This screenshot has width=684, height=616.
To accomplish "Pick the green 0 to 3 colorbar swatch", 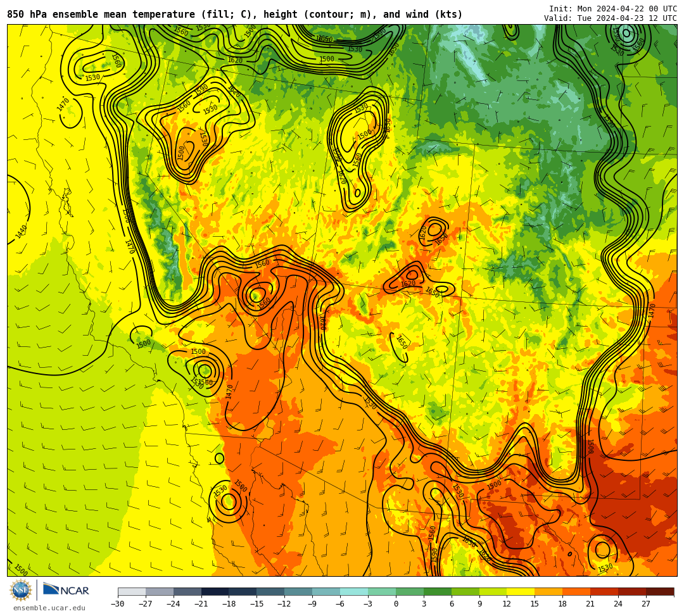I will pyautogui.click(x=410, y=591).
